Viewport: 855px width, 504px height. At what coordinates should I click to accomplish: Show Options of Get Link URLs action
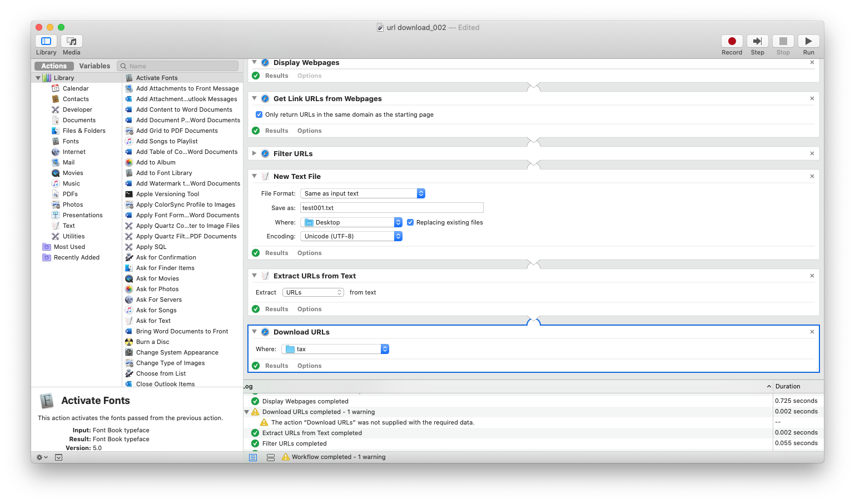(309, 131)
